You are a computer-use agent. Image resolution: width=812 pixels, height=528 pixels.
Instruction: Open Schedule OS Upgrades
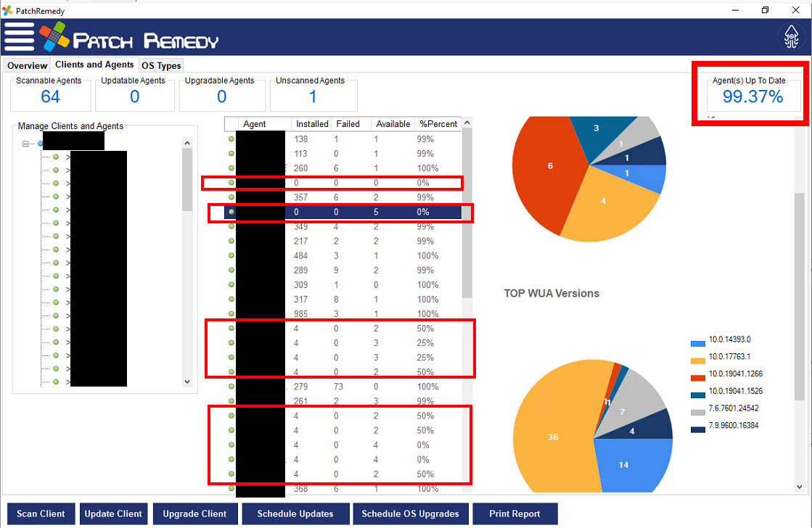point(410,514)
